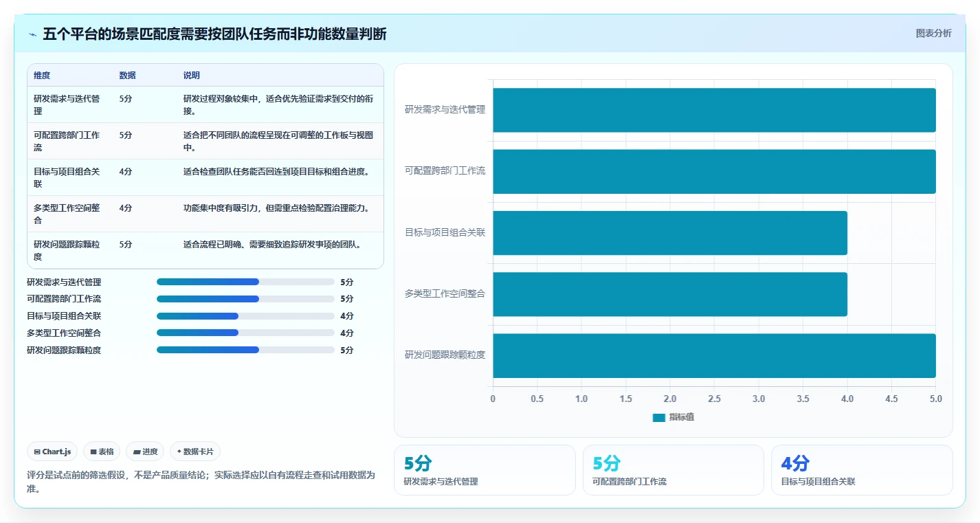Click the 数据 column header
Screen dimensions: 980x523
tap(127, 76)
